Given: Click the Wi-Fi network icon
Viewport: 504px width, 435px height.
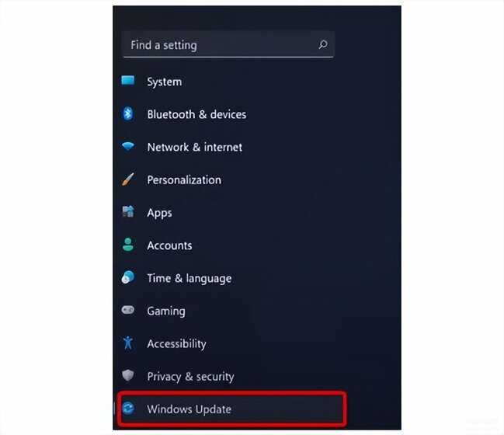Looking at the screenshot, I should (128, 146).
